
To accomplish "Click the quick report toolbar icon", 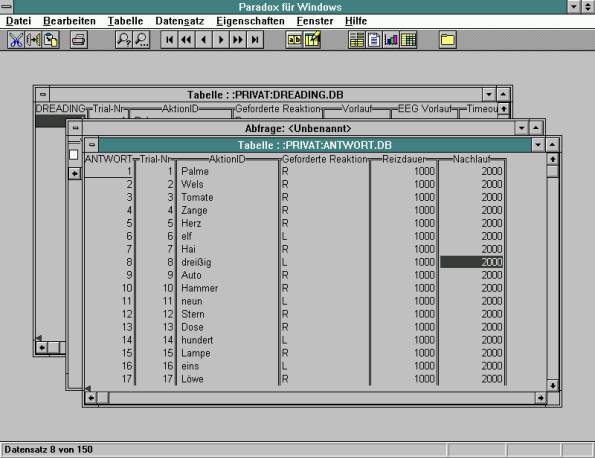I will [x=374, y=40].
